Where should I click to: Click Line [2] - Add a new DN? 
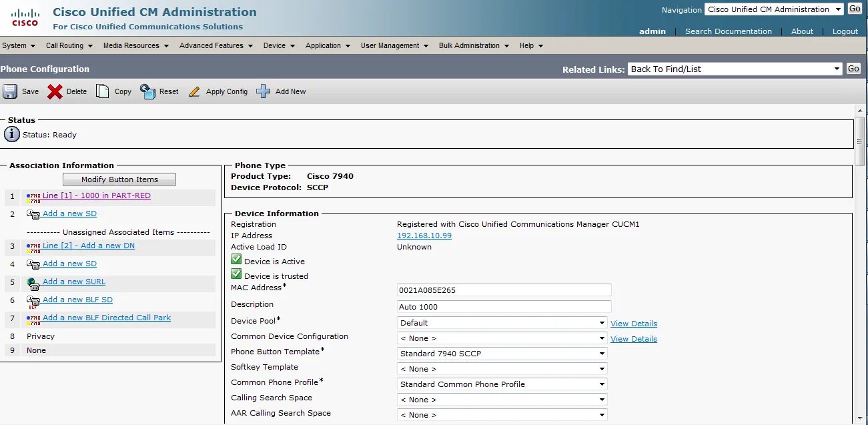[89, 246]
